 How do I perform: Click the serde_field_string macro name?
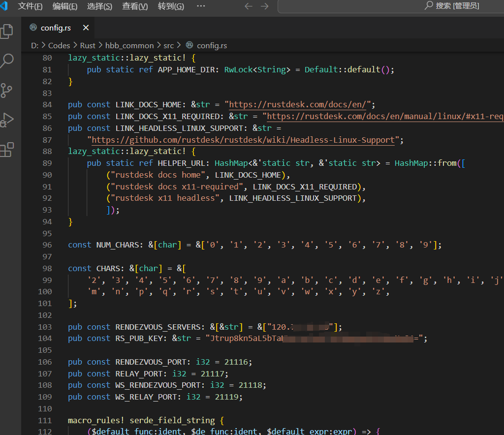[172, 421]
